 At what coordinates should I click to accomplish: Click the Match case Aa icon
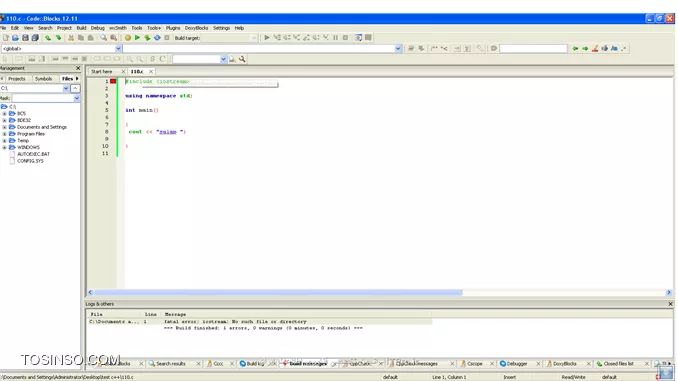tap(614, 48)
